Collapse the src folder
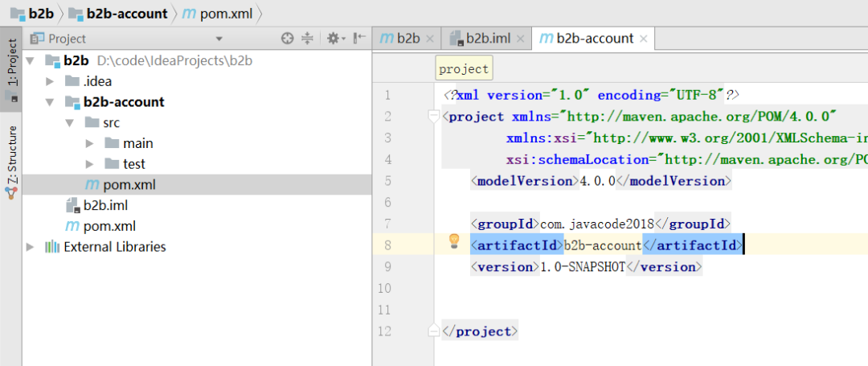This screenshot has height=366, width=868. click(70, 123)
